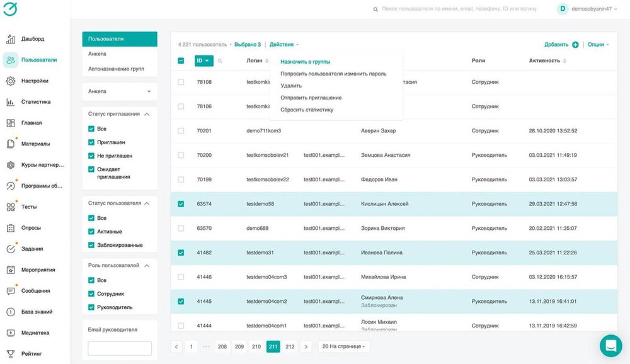Click the search magnifier beside ID column
Screen dimensions: 630x364
pos(220,61)
